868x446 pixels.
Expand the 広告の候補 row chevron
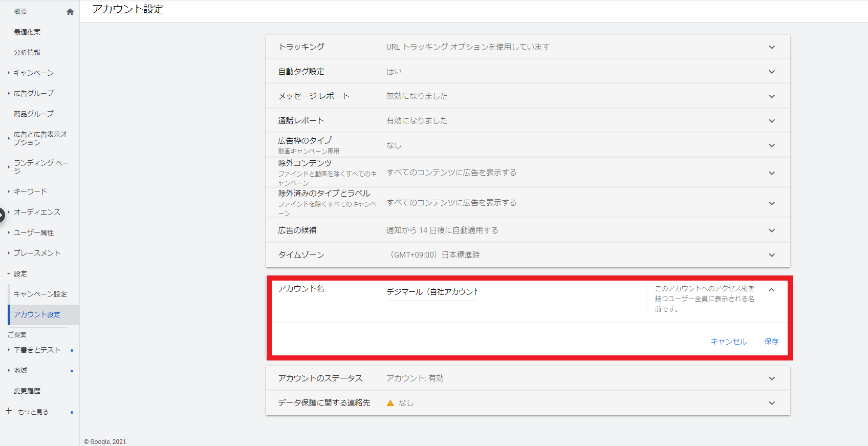tap(772, 230)
